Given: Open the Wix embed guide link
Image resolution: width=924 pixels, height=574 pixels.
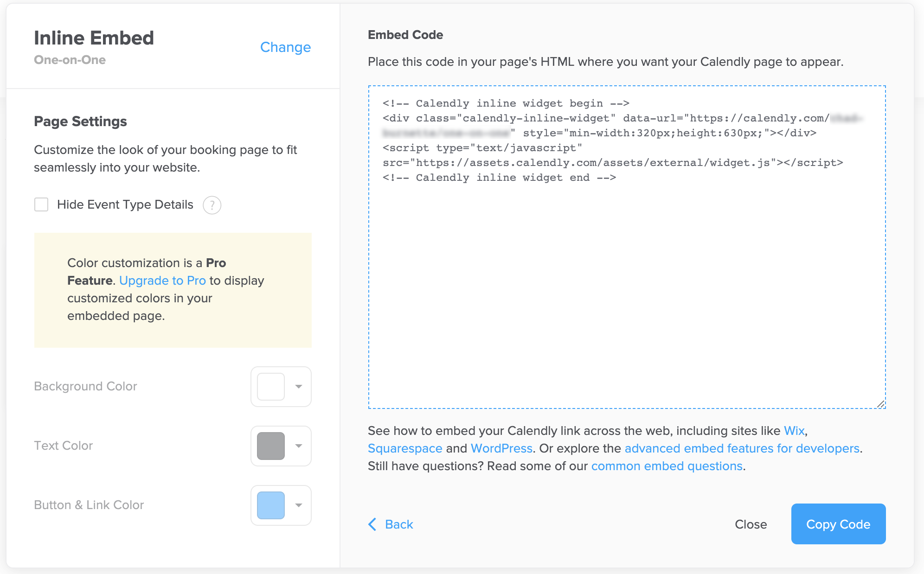Looking at the screenshot, I should (794, 431).
